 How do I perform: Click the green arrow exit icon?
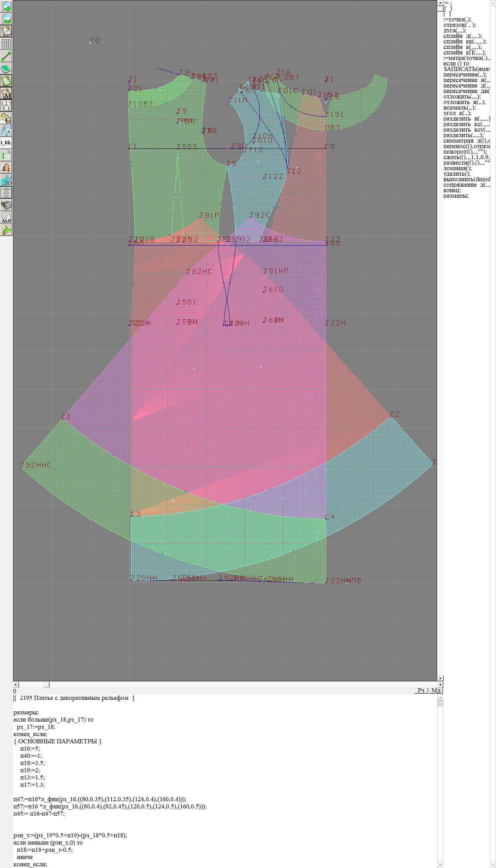point(6,230)
